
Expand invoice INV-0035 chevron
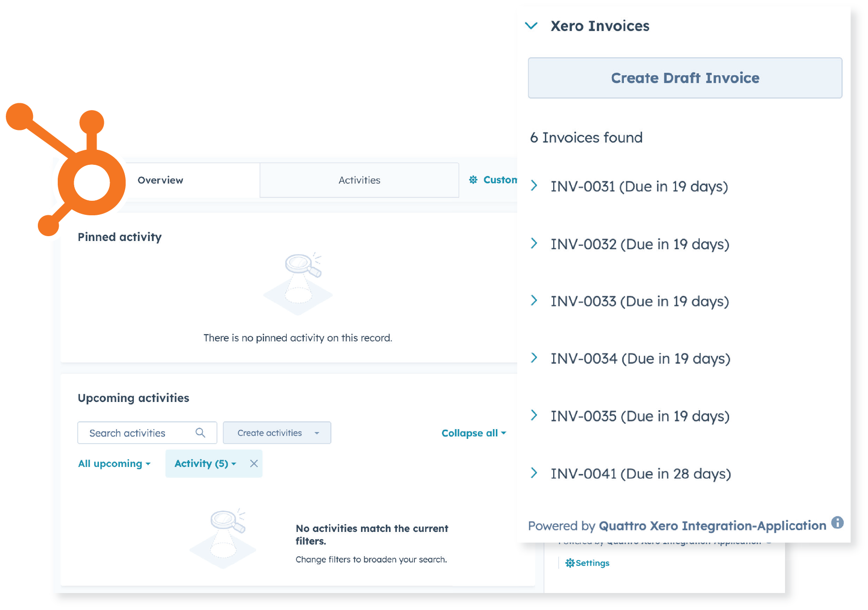[x=534, y=415]
